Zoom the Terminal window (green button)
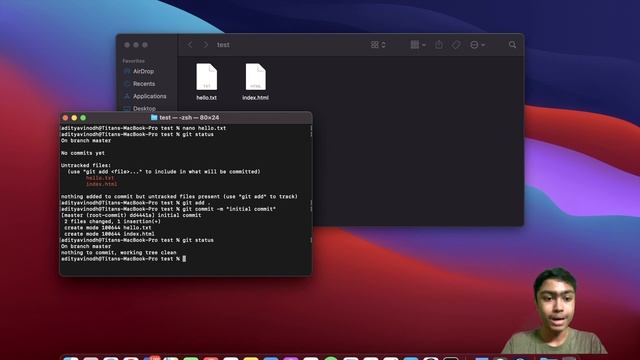640x360 pixels. (x=83, y=118)
